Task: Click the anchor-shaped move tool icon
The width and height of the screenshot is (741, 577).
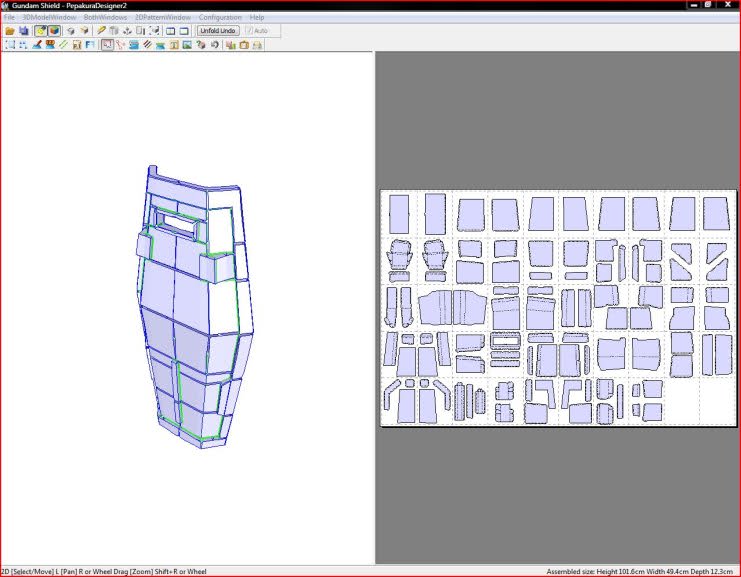Action: (127, 31)
